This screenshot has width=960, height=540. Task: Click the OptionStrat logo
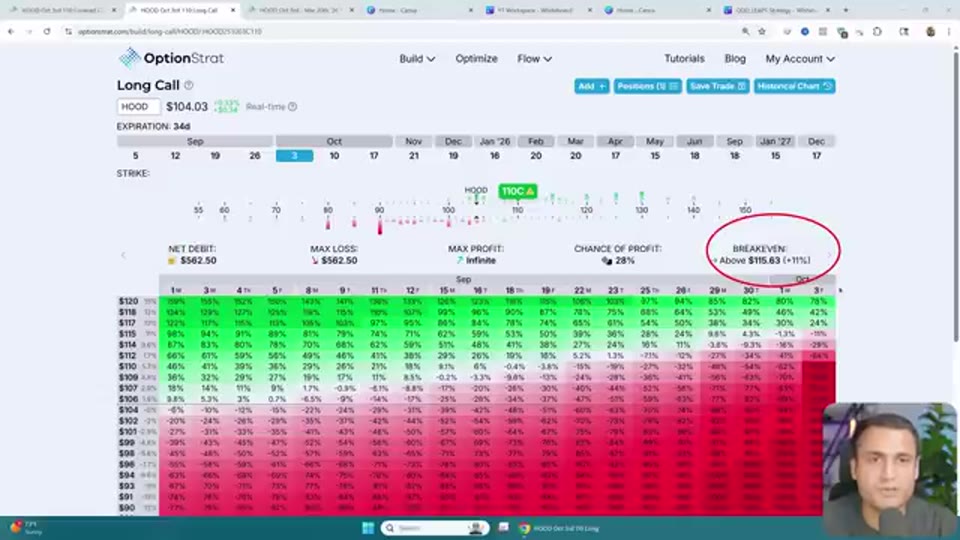[x=171, y=58]
